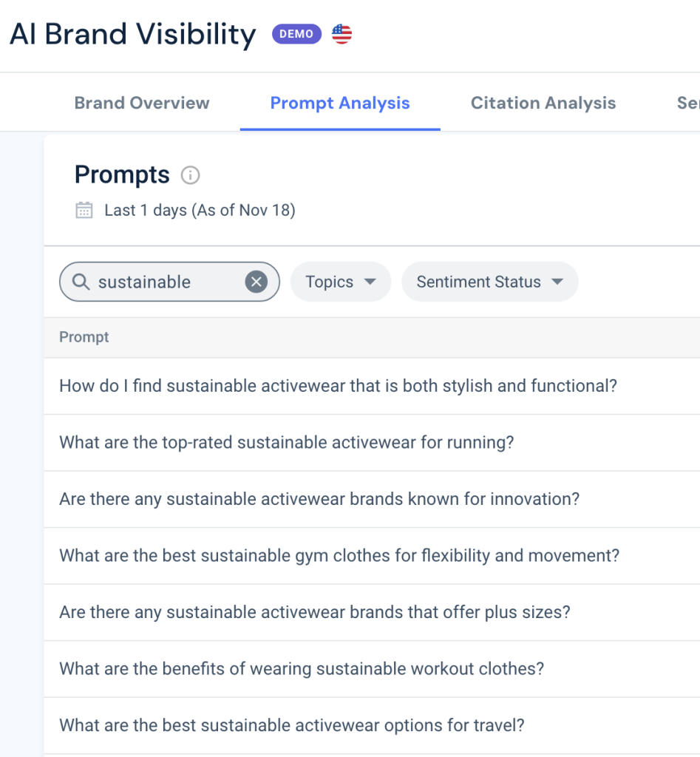Click the calendar icon near date range
700x757 pixels.
84,210
